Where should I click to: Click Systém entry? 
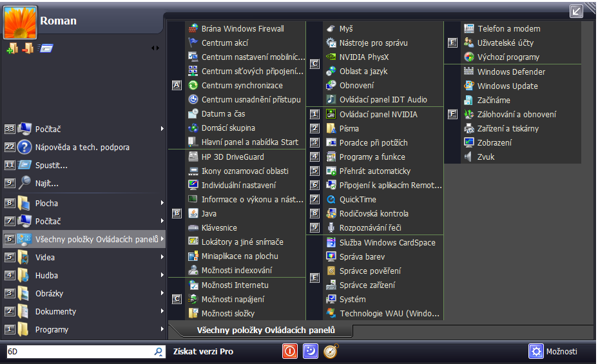click(x=383, y=299)
